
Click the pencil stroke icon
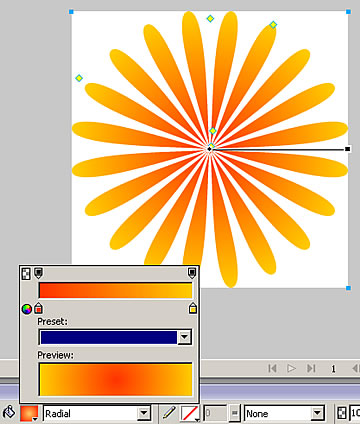pos(169,413)
